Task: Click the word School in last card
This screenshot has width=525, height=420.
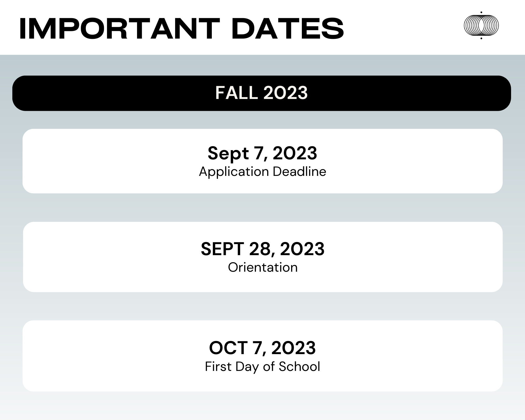Action: [x=300, y=366]
